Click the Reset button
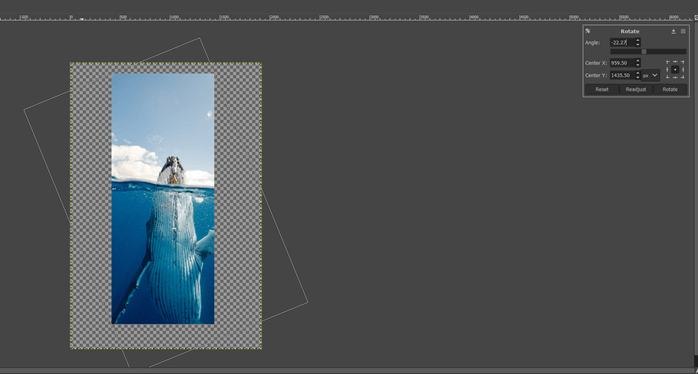The height and width of the screenshot is (374, 698). (602, 89)
